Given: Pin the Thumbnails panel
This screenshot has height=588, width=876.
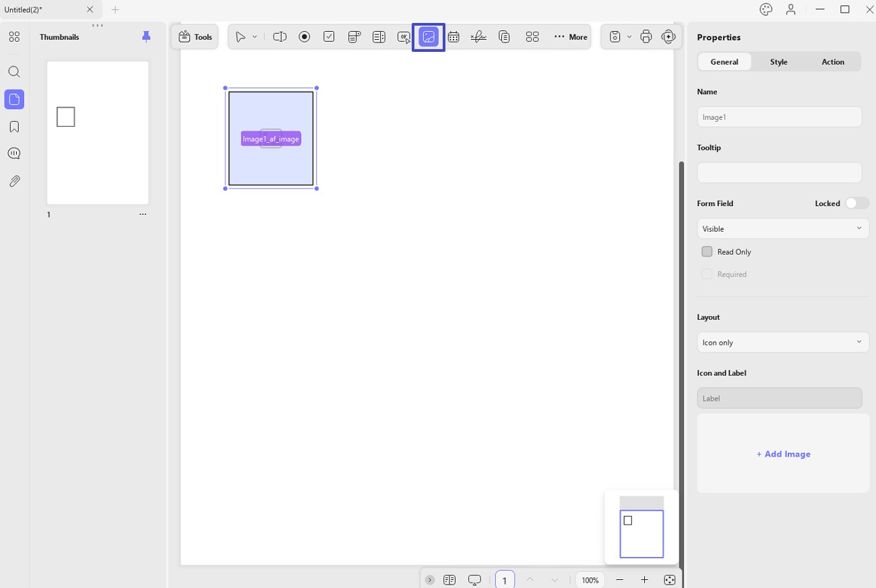Looking at the screenshot, I should [x=146, y=37].
